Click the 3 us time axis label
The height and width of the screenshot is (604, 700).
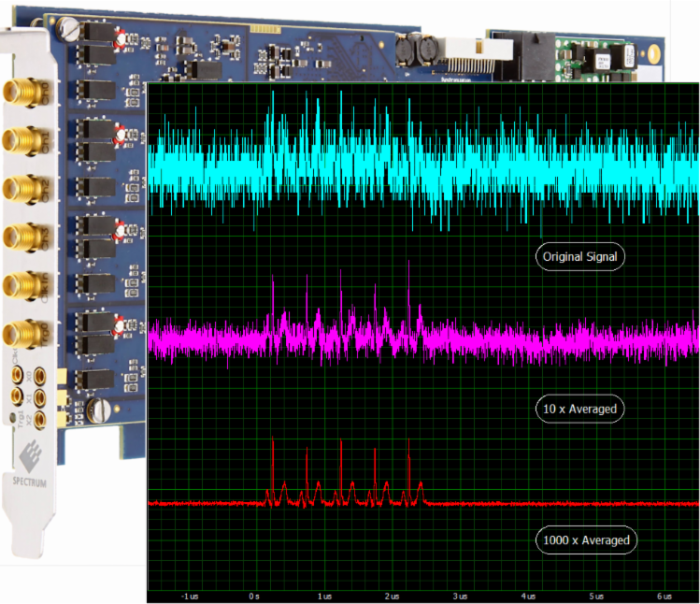tap(459, 595)
